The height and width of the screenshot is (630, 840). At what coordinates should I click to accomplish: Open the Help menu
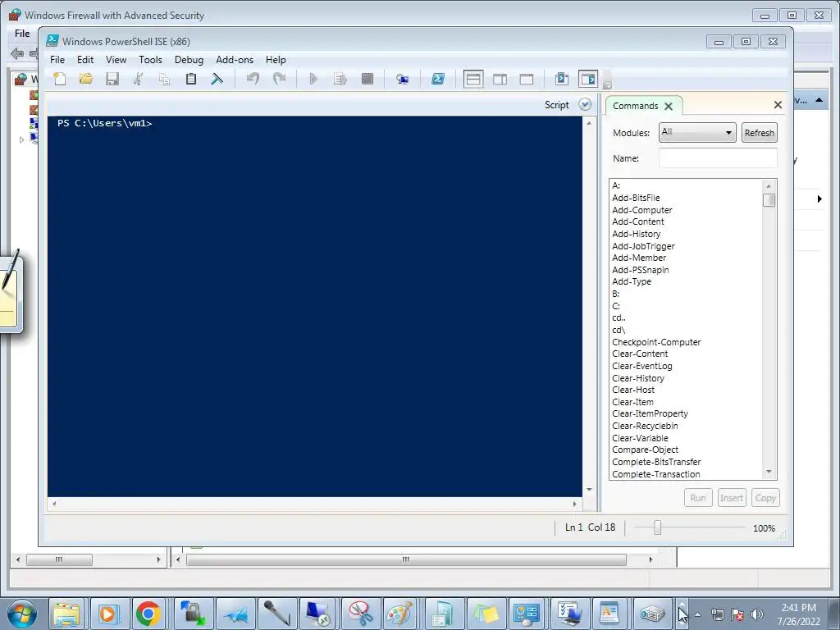coord(276,59)
